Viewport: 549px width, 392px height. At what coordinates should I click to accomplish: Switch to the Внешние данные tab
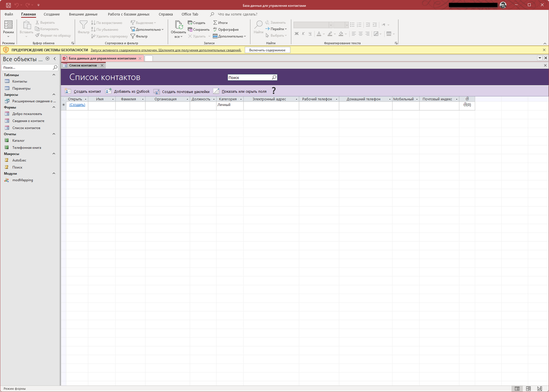click(83, 14)
